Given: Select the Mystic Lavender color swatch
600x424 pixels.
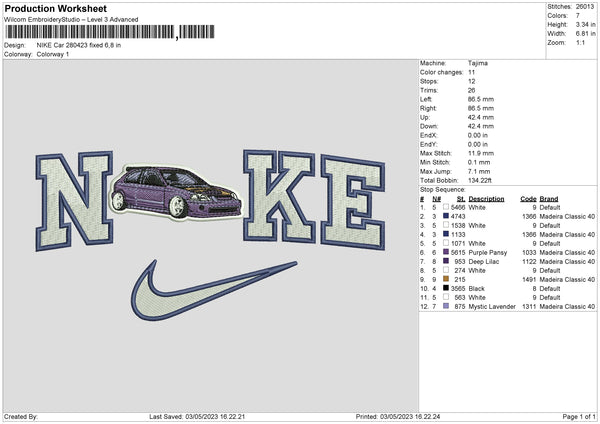Looking at the screenshot, I should (x=446, y=307).
